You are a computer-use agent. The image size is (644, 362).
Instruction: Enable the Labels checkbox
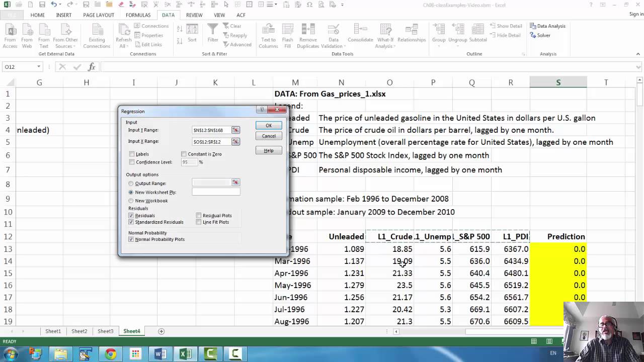click(x=132, y=154)
